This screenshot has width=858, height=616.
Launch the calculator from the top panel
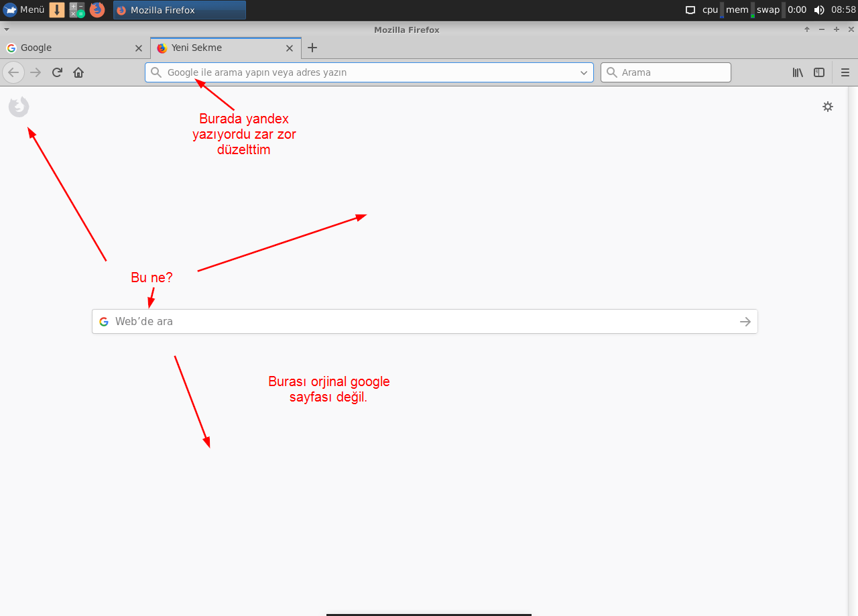pos(77,9)
